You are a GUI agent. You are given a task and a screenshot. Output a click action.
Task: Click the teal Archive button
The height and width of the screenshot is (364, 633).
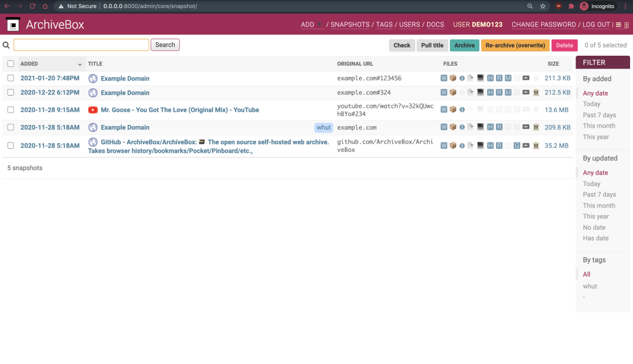tap(464, 45)
